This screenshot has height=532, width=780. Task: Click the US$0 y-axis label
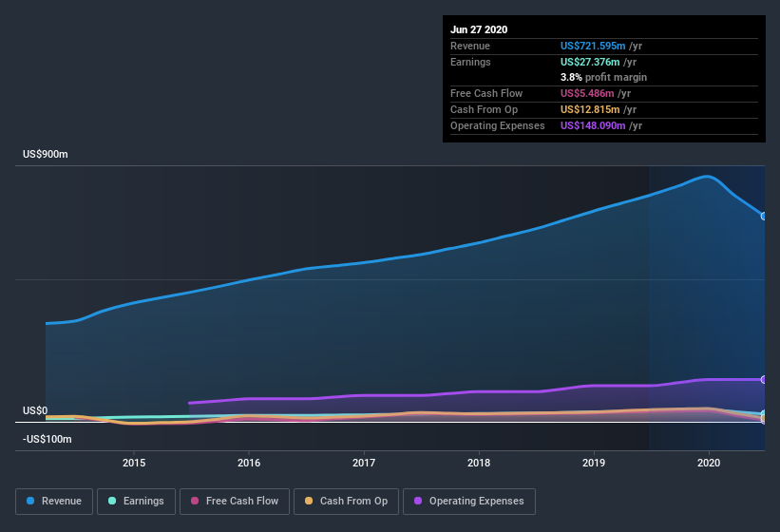click(x=35, y=410)
